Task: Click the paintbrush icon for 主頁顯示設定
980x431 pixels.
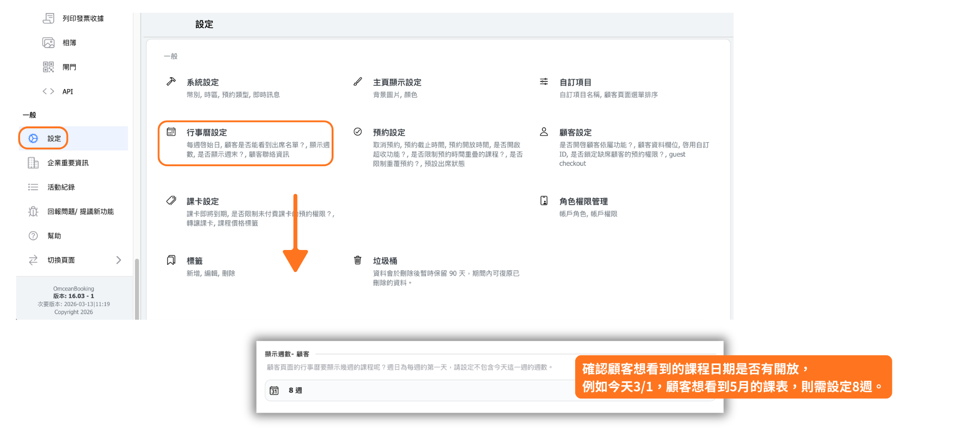Action: [x=357, y=81]
